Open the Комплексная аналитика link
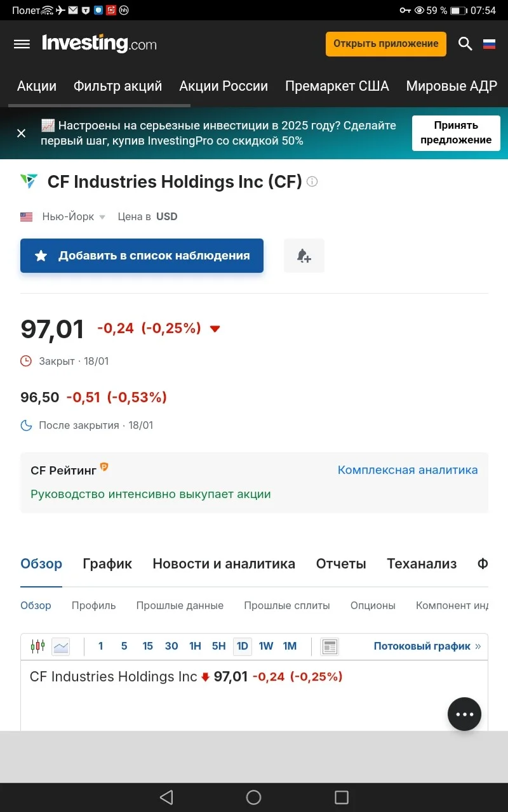 [408, 470]
